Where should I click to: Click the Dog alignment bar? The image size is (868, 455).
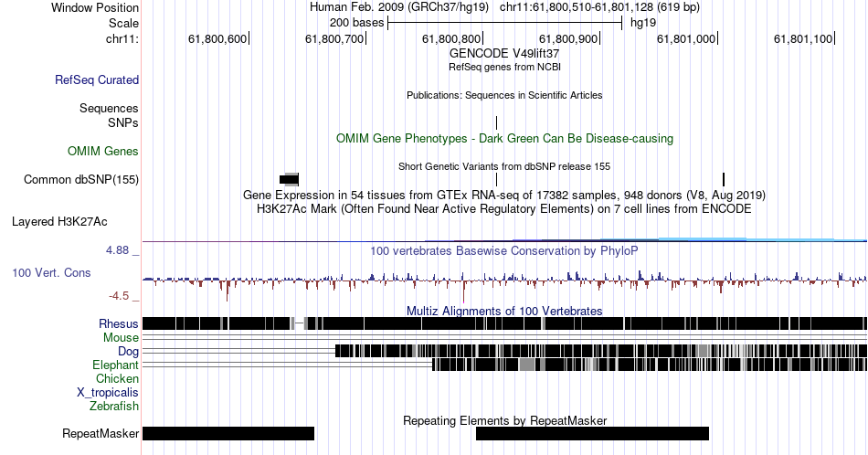(600, 351)
